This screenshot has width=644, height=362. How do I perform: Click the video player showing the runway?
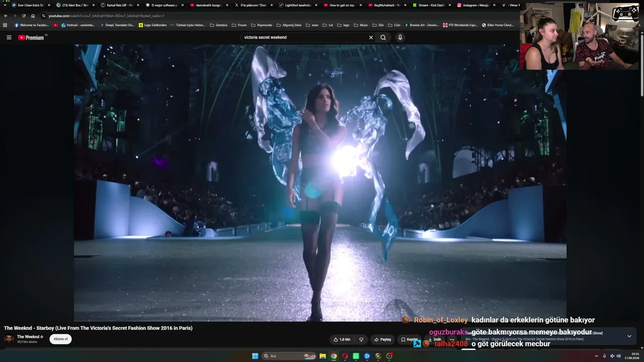tap(320, 183)
